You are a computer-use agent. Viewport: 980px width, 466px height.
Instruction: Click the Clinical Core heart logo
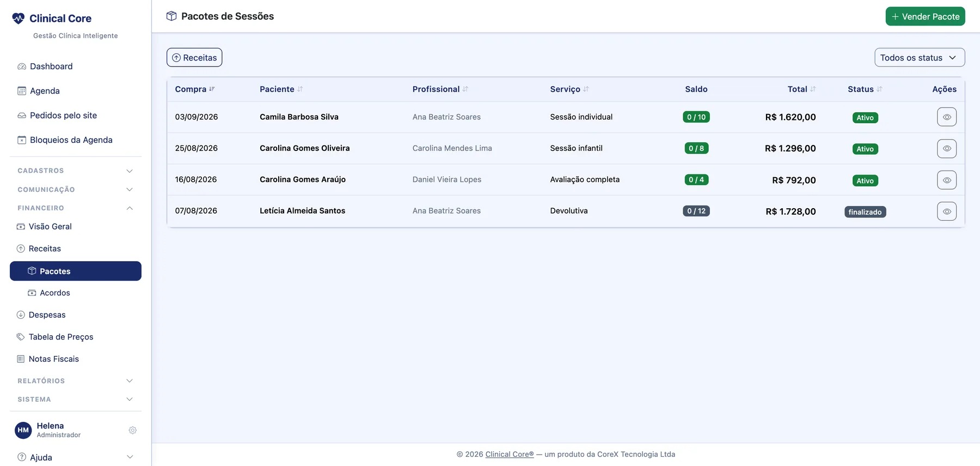pyautogui.click(x=19, y=19)
